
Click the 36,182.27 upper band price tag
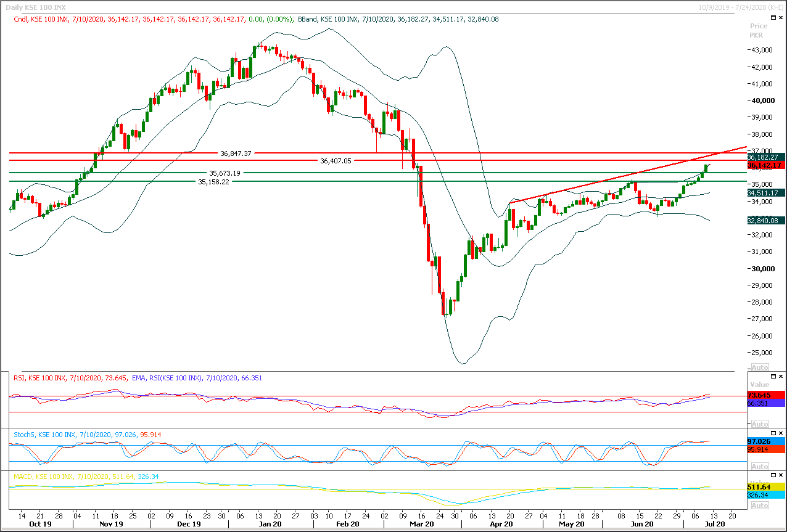pyautogui.click(x=765, y=157)
